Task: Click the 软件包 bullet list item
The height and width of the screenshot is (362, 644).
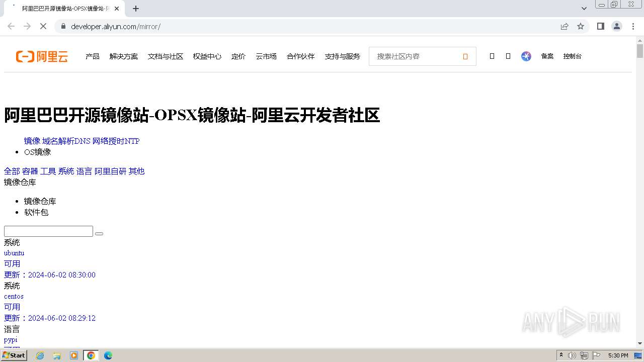Action: (36, 213)
